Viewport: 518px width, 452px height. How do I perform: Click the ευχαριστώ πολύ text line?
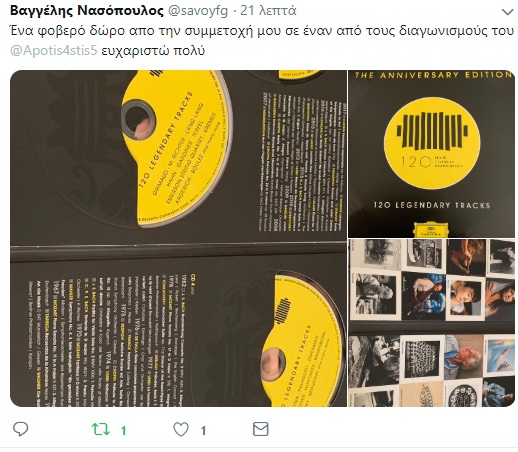pyautogui.click(x=153, y=51)
